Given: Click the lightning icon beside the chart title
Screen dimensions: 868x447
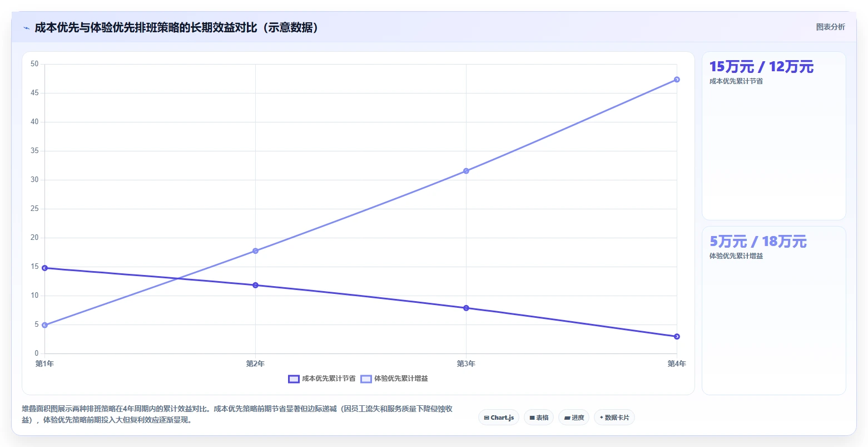Looking at the screenshot, I should coord(27,28).
